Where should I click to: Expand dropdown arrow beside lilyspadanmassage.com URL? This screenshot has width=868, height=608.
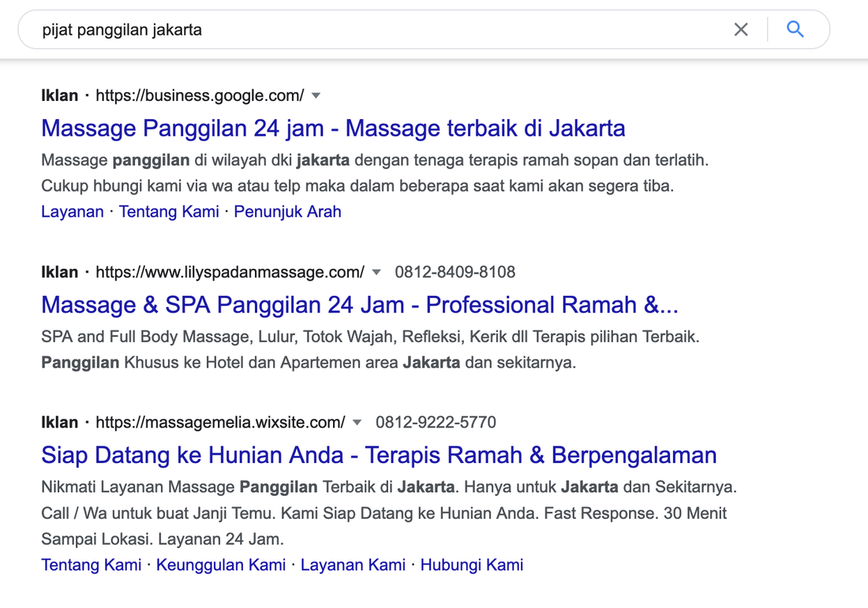click(x=376, y=272)
